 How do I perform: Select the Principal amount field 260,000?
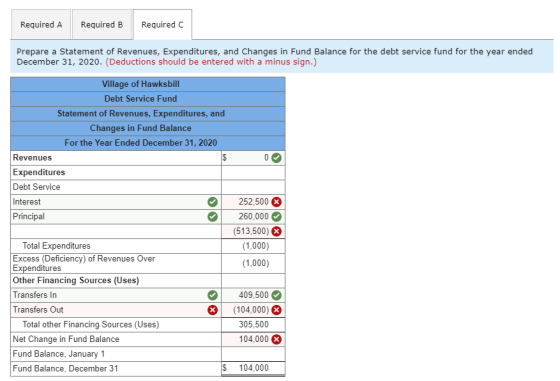[x=253, y=217]
